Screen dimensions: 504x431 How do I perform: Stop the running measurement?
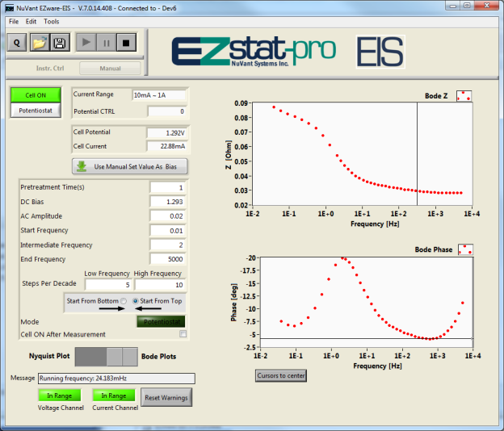pyautogui.click(x=126, y=43)
